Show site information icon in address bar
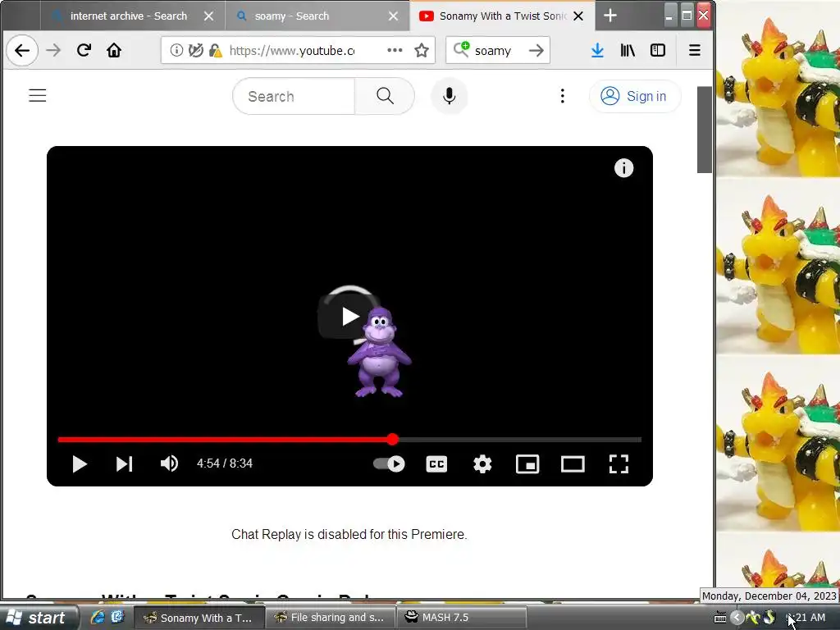840x630 pixels. 176,50
